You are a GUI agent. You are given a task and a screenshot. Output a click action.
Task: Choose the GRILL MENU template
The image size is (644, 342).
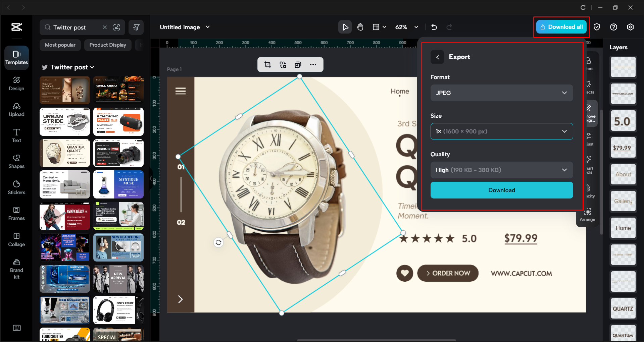118,90
